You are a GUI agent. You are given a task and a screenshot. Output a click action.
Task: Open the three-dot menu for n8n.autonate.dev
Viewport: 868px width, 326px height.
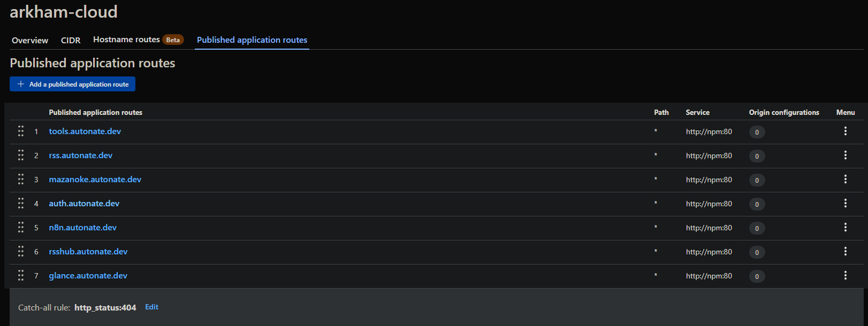(845, 227)
